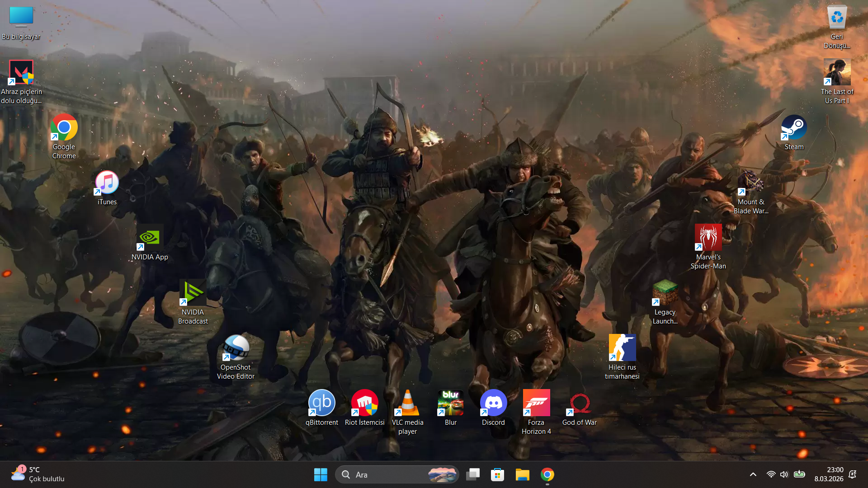Open the volume control in tray
The image size is (868, 488).
[x=784, y=474]
